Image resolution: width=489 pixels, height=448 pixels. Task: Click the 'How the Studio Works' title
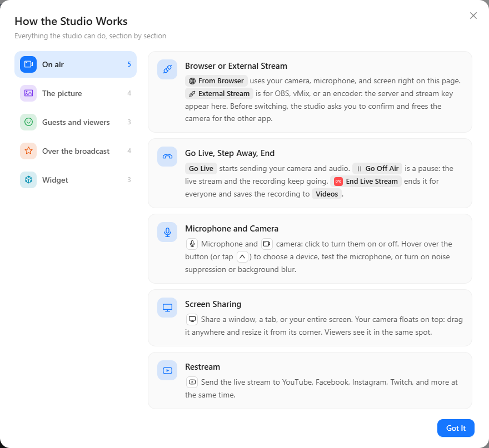click(71, 21)
